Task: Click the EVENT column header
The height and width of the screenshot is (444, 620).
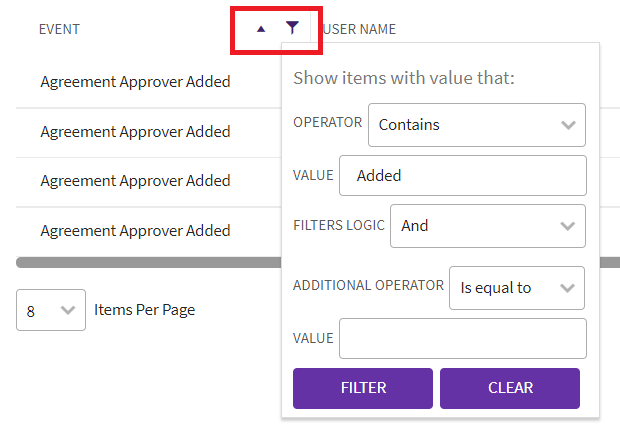Action: click(x=59, y=29)
